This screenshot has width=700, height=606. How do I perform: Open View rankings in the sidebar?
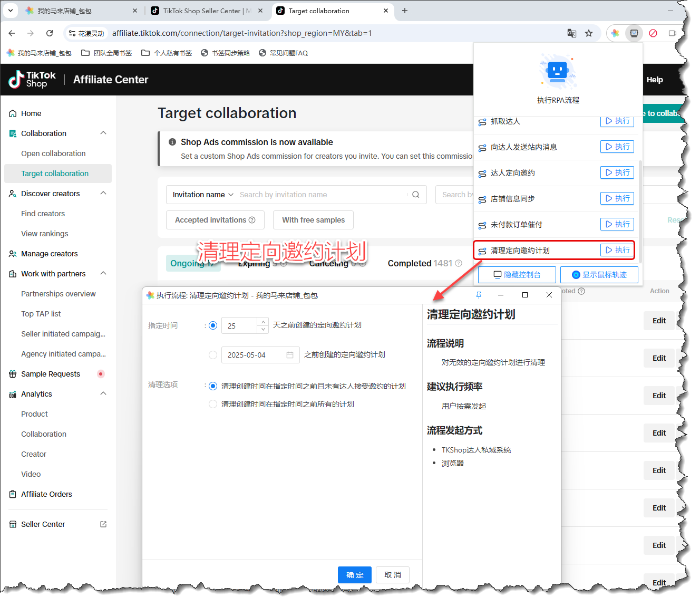pyautogui.click(x=45, y=234)
